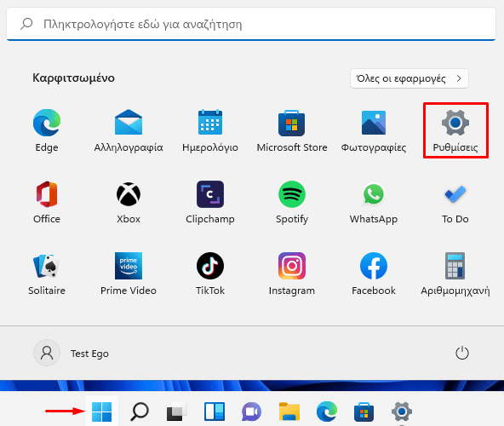Click the Windows Start button on taskbar
The width and height of the screenshot is (504, 426).
[101, 412]
